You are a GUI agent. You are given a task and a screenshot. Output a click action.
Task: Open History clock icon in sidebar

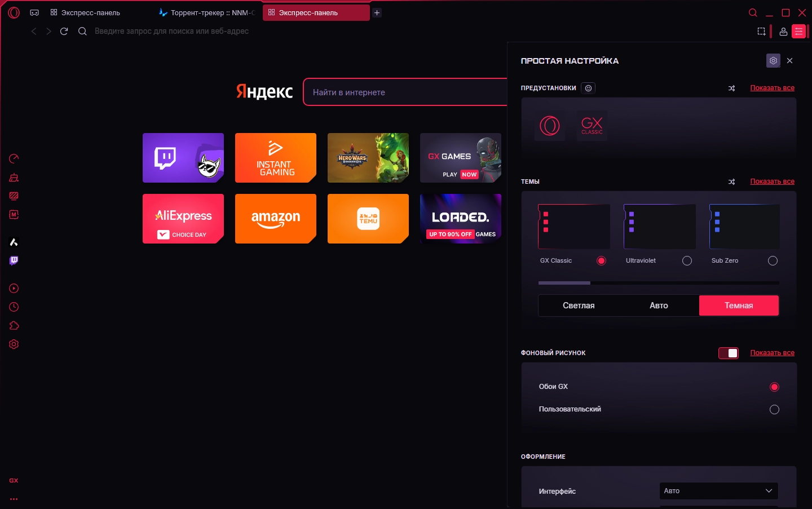point(14,307)
